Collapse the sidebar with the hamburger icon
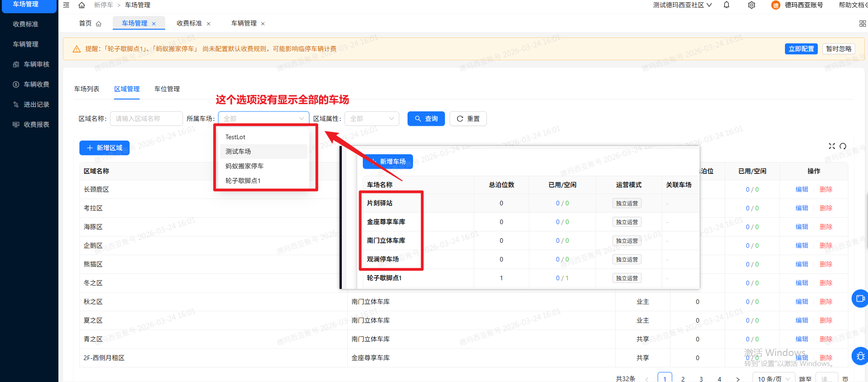 pos(67,5)
